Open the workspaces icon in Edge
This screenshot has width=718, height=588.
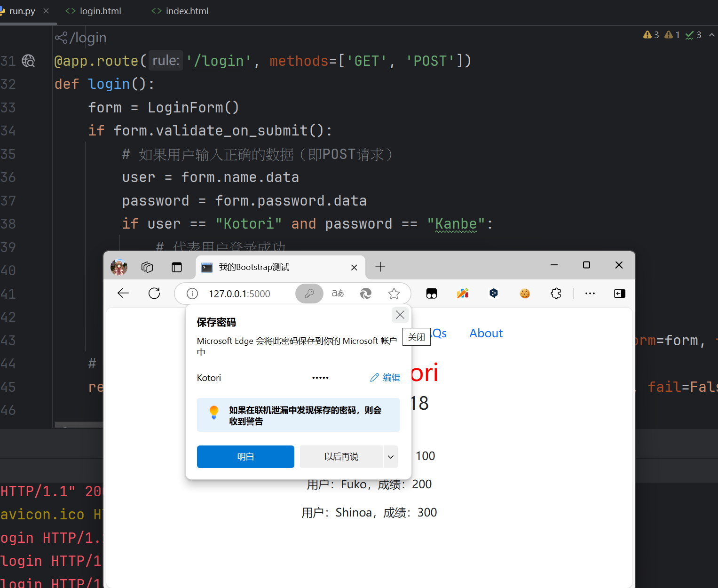point(147,267)
